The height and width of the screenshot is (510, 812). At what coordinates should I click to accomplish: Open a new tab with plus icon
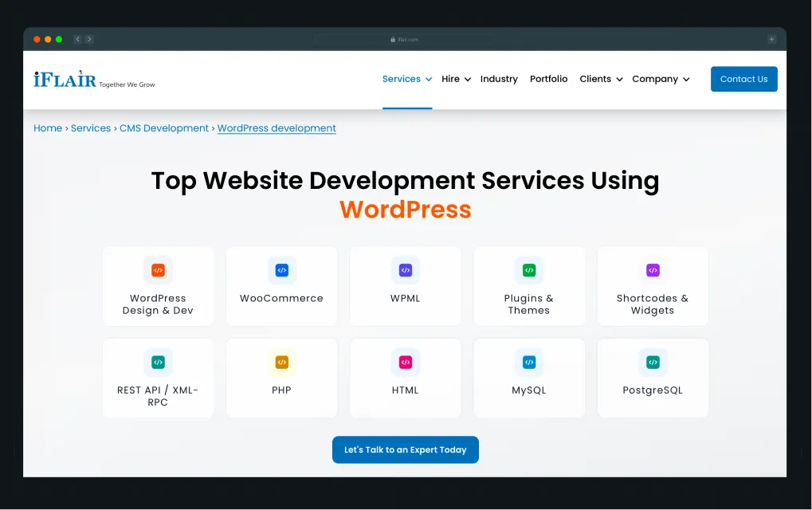point(771,39)
